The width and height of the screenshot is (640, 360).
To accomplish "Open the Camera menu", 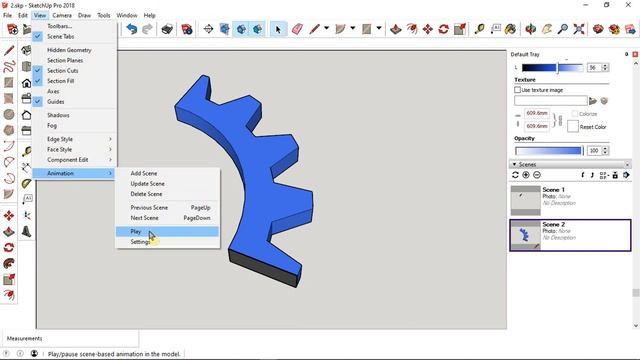I will tap(62, 15).
